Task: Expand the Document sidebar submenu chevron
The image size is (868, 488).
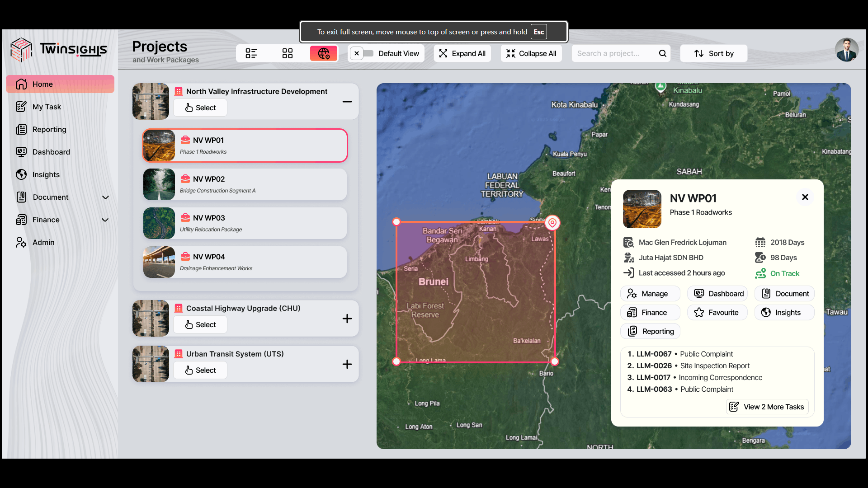Action: tap(105, 197)
